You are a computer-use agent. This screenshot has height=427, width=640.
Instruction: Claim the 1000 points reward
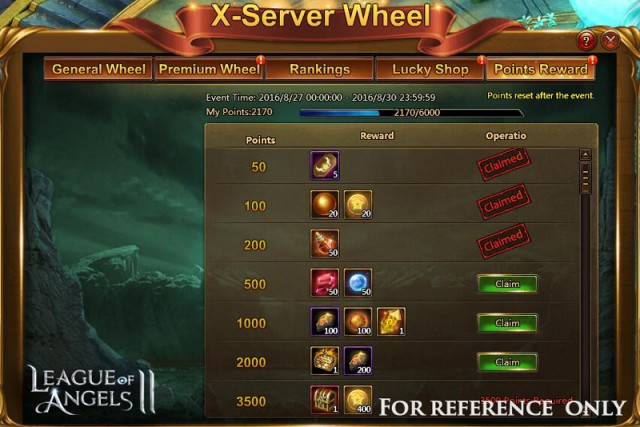pos(507,323)
